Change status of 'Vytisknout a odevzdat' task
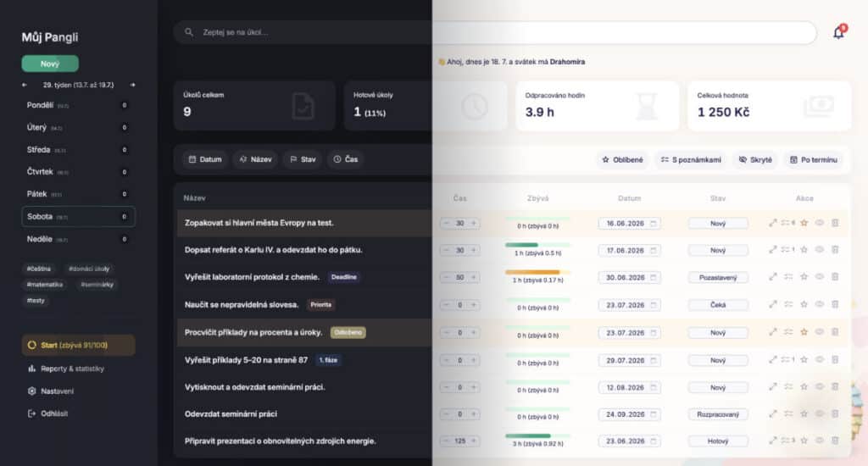Image resolution: width=868 pixels, height=466 pixels. coord(718,387)
